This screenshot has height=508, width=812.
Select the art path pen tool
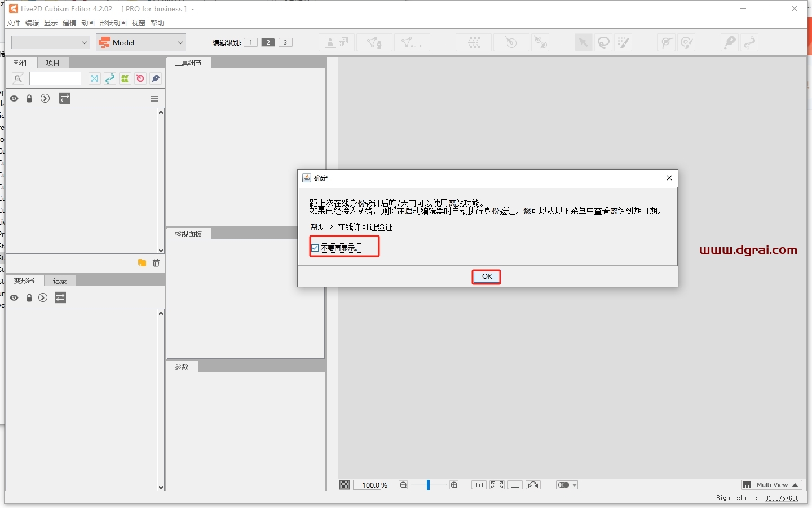(730, 42)
